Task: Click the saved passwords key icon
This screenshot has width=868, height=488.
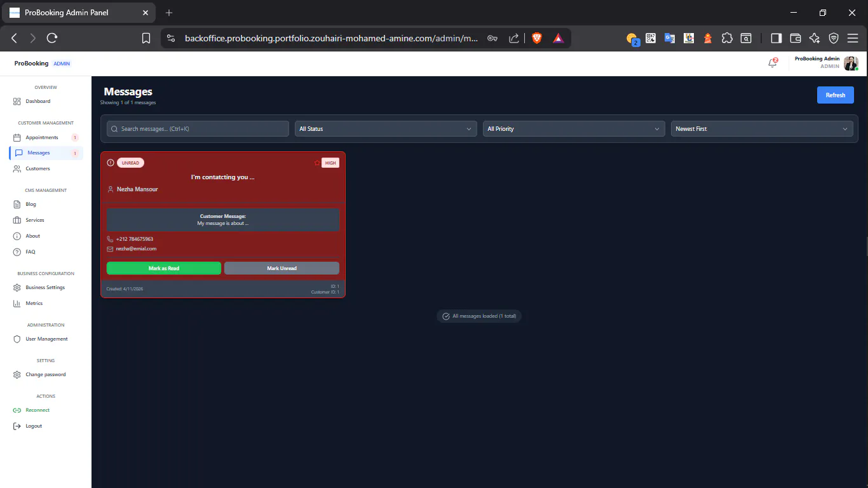Action: [492, 38]
